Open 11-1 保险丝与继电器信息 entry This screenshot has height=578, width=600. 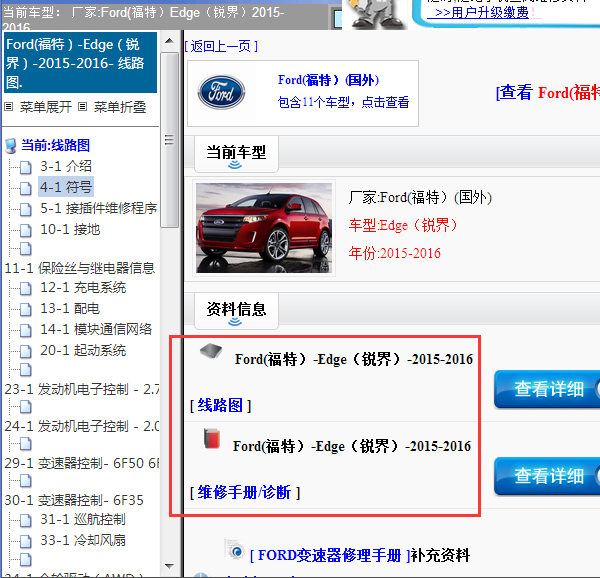click(80, 268)
